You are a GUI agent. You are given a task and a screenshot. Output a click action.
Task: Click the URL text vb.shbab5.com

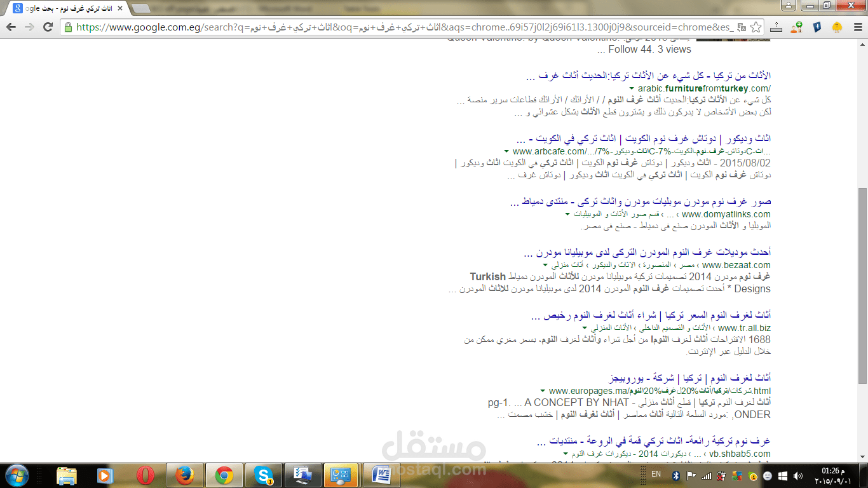(x=740, y=454)
